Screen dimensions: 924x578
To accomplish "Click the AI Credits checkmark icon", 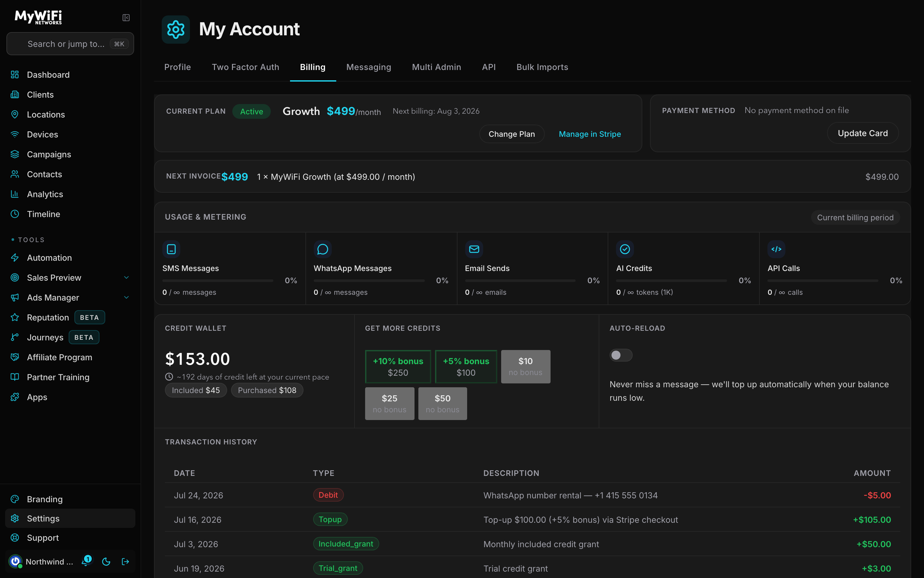I will tap(625, 249).
